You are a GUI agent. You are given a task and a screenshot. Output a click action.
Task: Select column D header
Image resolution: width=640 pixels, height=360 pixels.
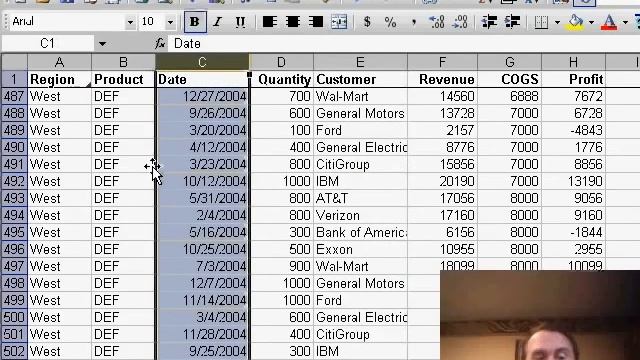coord(281,62)
